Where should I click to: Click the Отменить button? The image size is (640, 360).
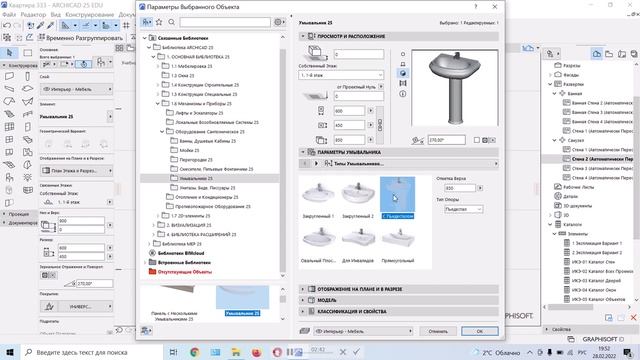[x=438, y=331]
